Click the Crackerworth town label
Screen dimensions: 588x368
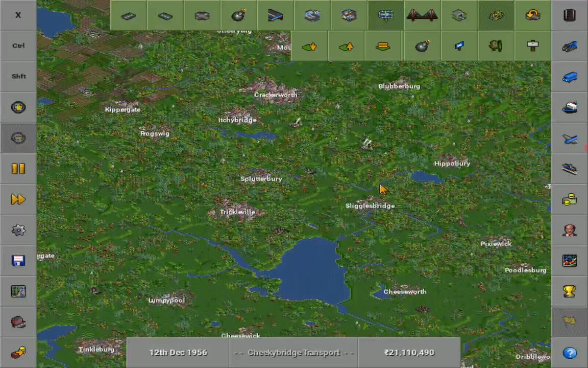(276, 95)
